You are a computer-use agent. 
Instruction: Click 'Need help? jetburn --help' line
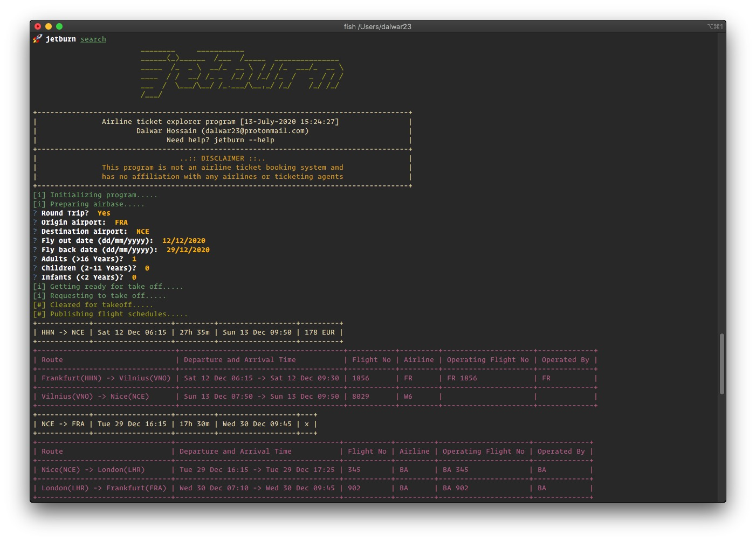pos(221,140)
